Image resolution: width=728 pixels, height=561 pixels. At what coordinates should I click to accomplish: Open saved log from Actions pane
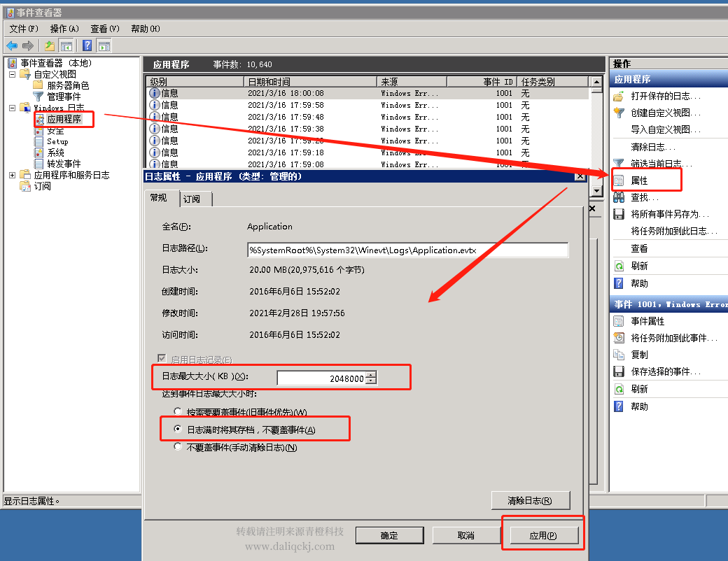(665, 96)
